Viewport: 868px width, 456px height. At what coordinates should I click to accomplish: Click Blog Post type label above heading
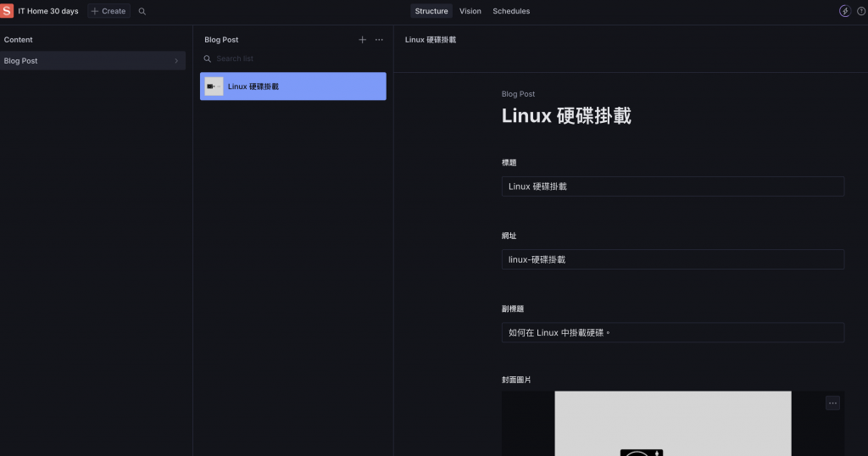coord(518,94)
